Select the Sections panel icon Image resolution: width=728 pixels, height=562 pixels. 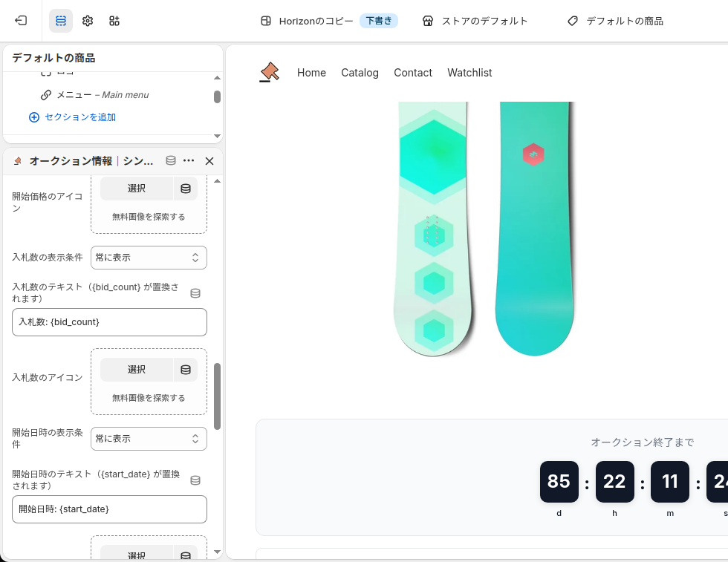click(61, 21)
